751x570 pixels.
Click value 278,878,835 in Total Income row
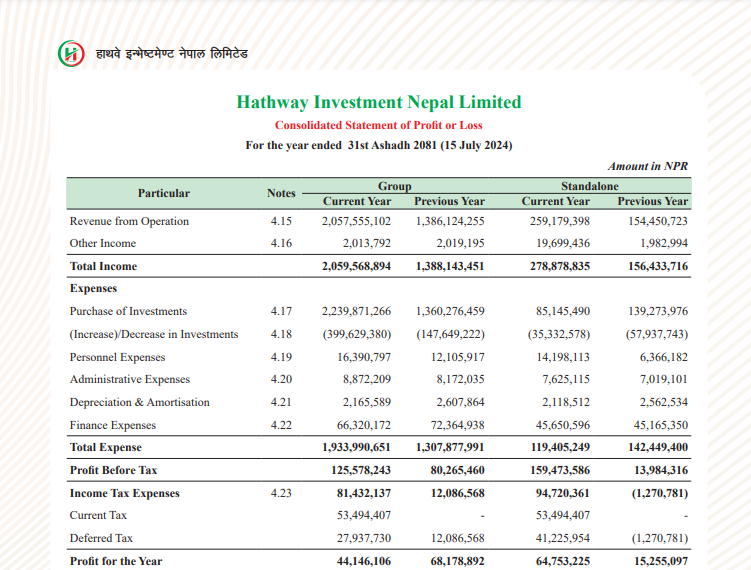560,266
